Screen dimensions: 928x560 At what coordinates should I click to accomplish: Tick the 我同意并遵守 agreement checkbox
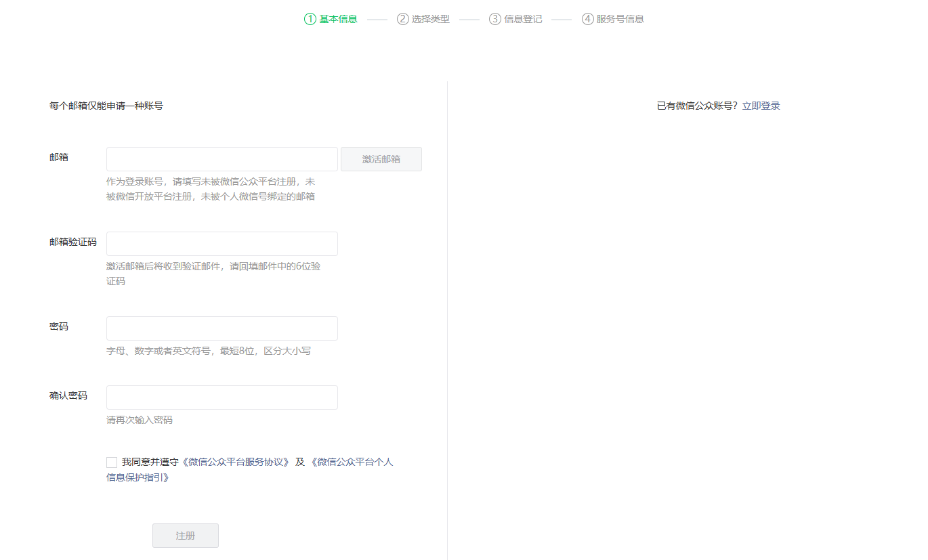point(112,462)
